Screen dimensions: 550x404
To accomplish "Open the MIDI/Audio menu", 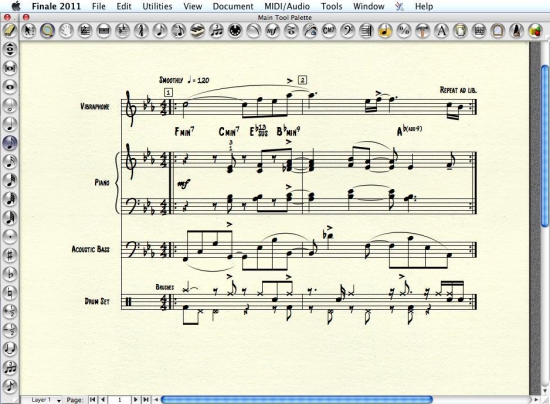I will point(287,6).
